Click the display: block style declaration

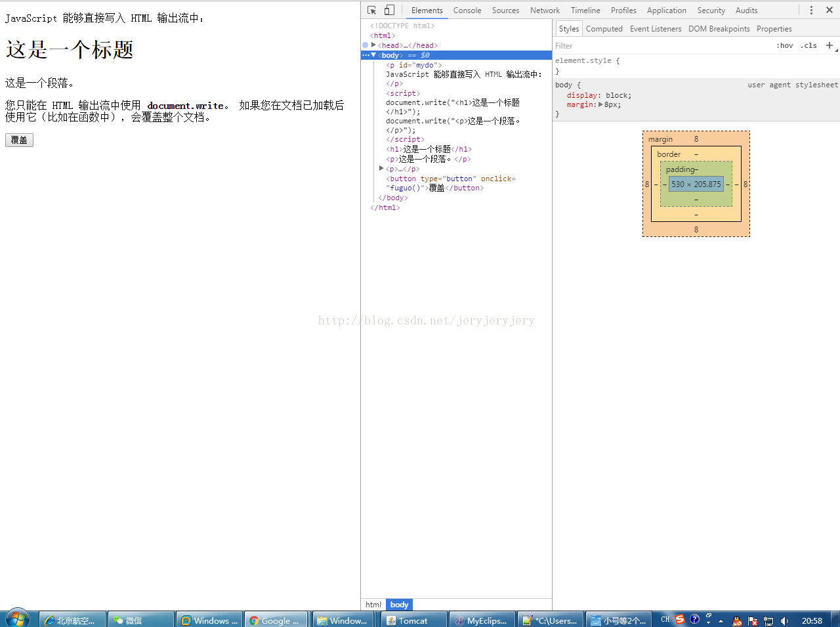click(x=598, y=95)
